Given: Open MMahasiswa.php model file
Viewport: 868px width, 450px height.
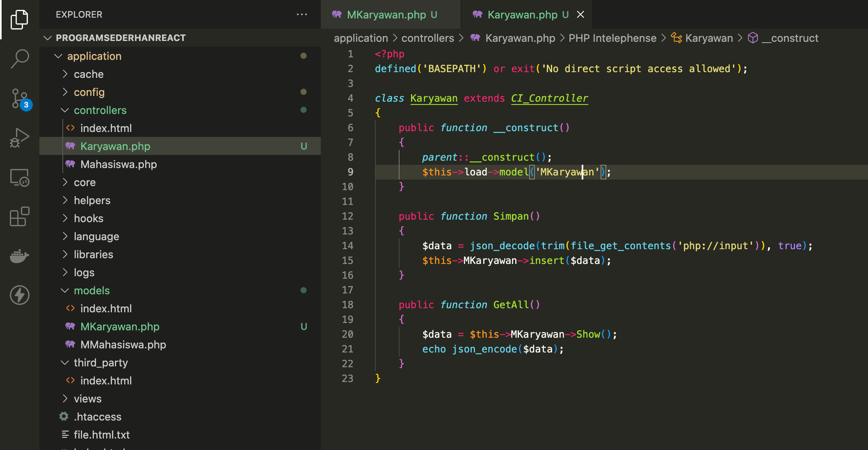Looking at the screenshot, I should (123, 345).
